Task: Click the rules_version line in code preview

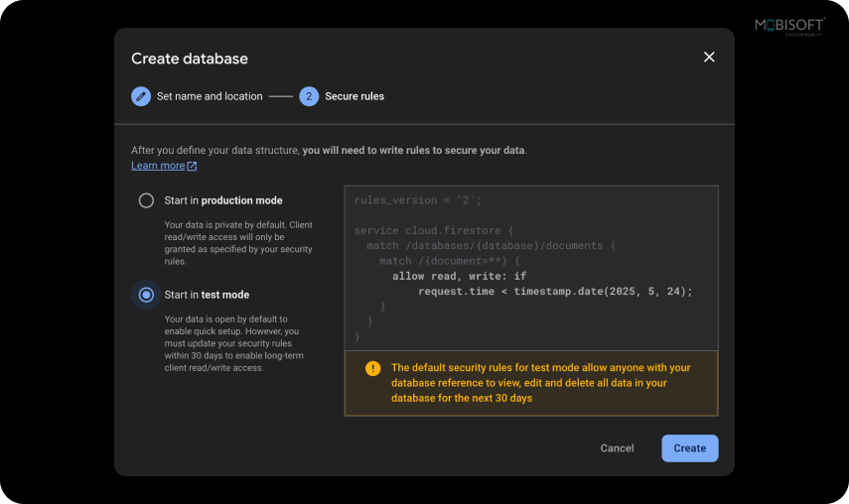Action: 417,200
